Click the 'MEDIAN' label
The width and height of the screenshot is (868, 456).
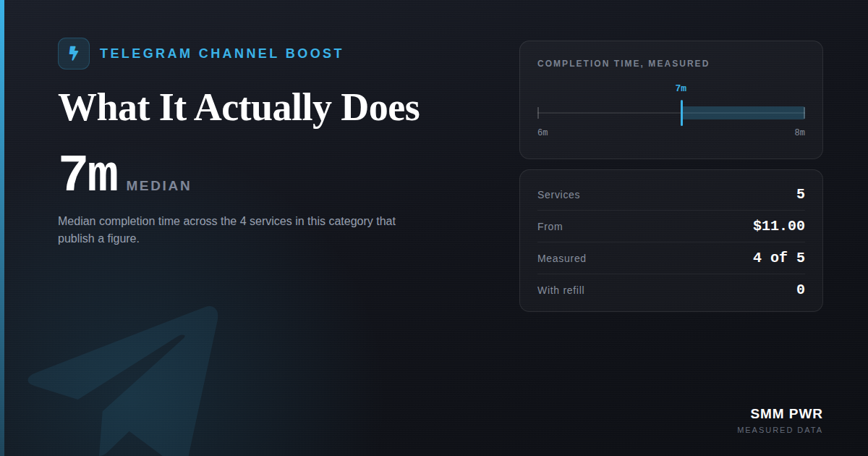158,186
